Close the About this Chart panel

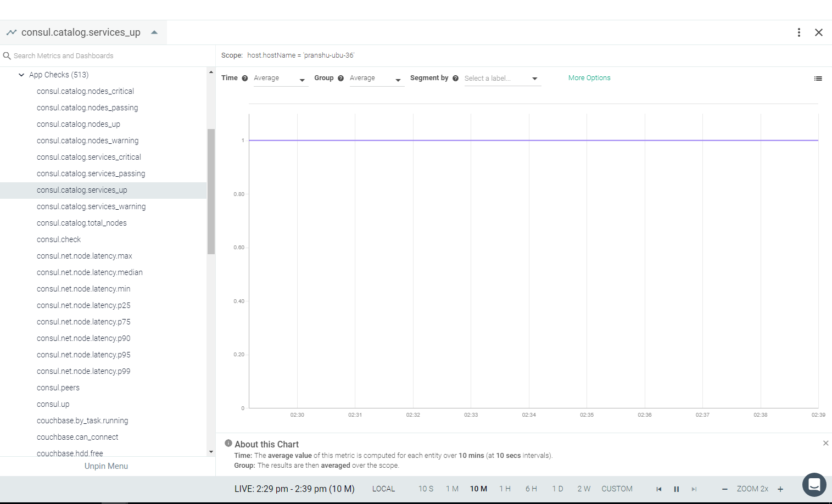click(x=825, y=443)
